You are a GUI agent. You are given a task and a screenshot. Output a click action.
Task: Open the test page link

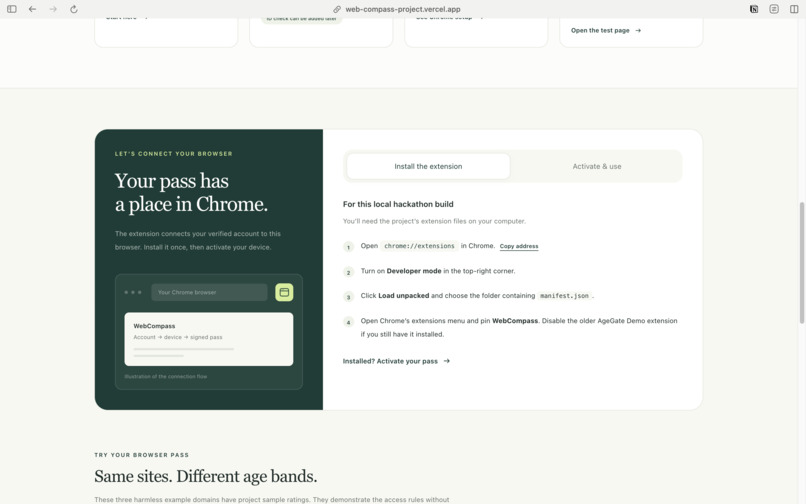(606, 30)
